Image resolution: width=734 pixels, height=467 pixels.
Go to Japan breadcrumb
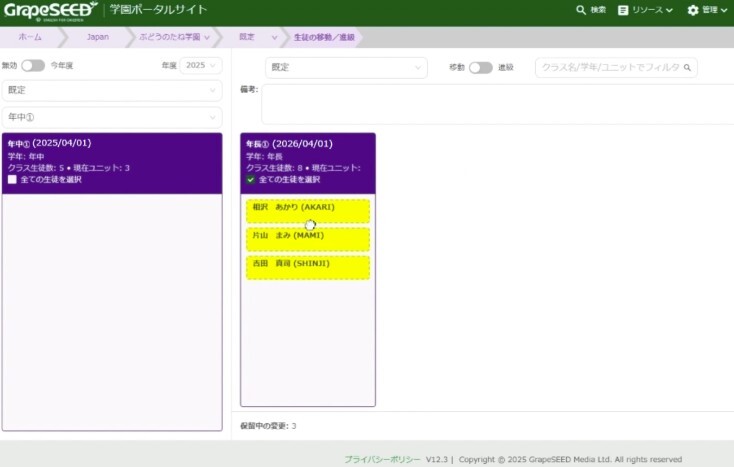point(97,37)
